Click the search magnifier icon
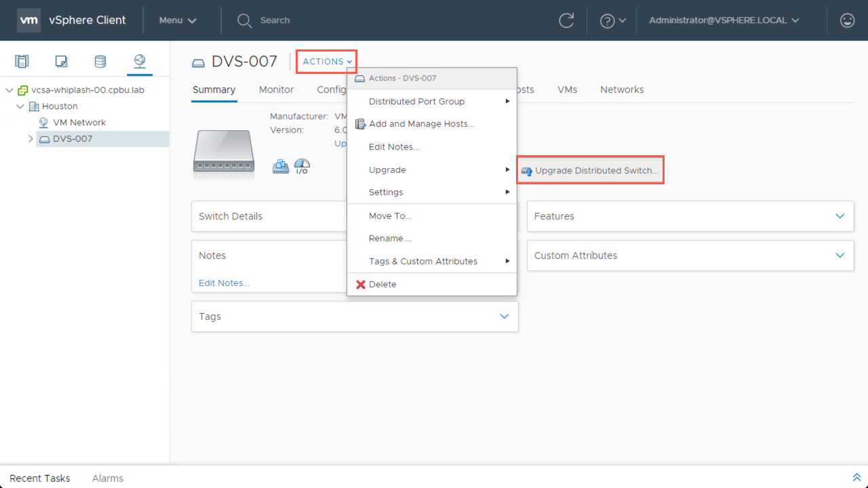868x488 pixels. (244, 20)
